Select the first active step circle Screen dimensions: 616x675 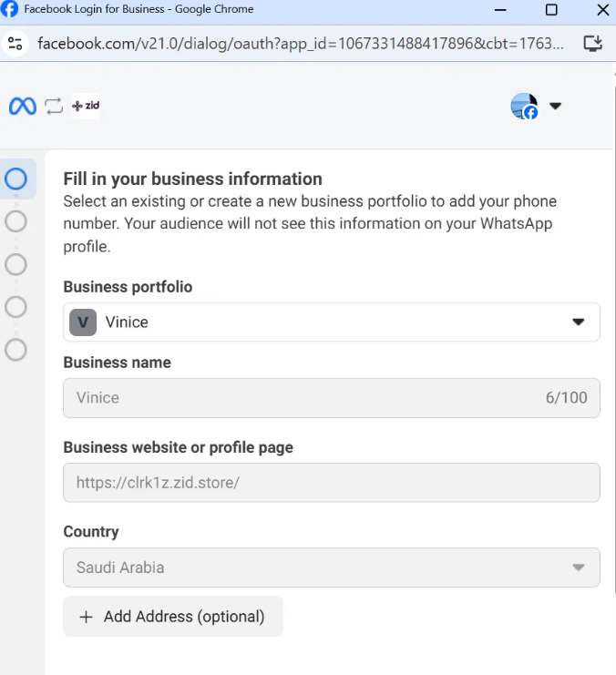[x=15, y=179]
